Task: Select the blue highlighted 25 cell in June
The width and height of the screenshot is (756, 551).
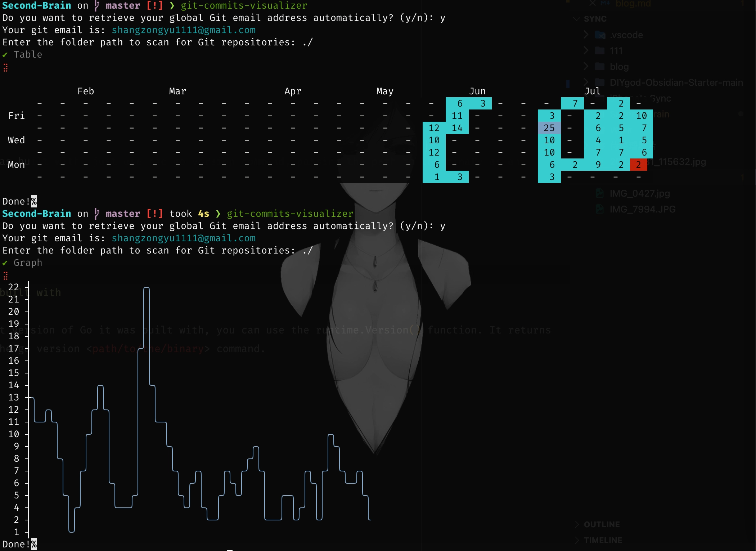Action: [549, 128]
